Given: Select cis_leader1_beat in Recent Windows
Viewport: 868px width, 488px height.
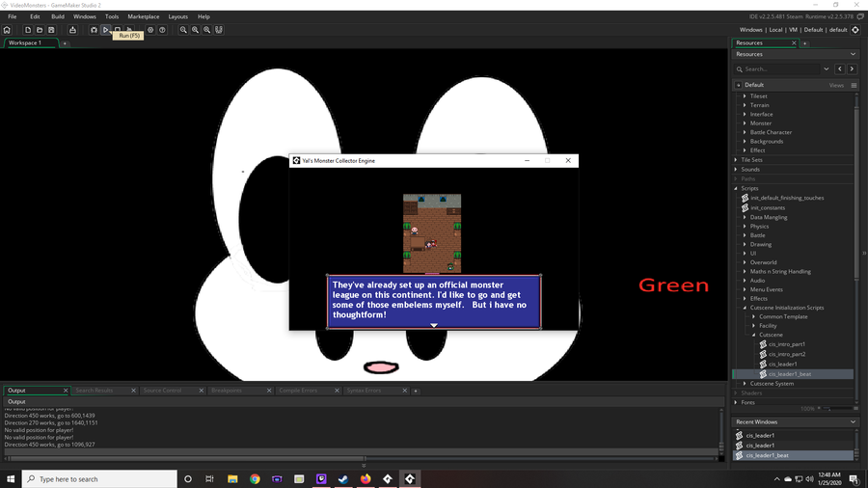Looking at the screenshot, I should point(793,455).
